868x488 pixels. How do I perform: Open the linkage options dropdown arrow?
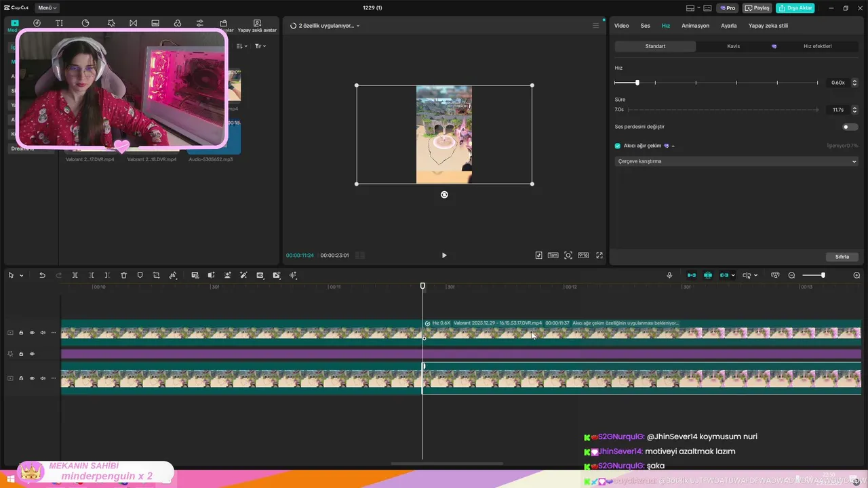coord(733,275)
